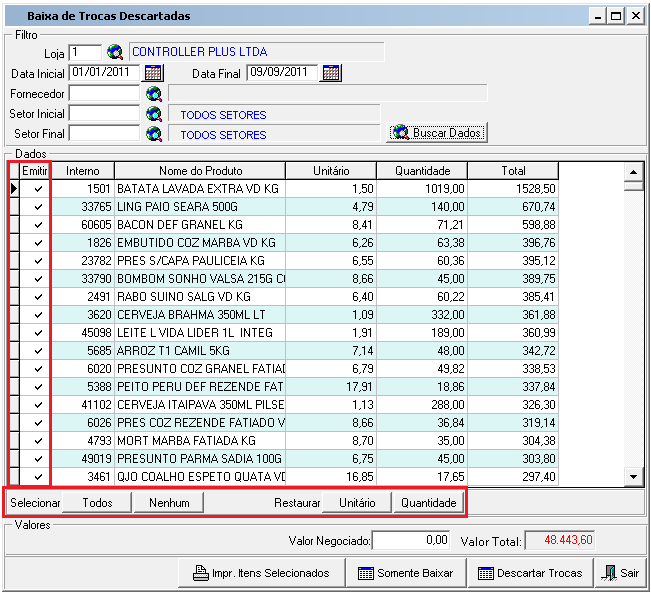Click the Todos select-all button
Image resolution: width=651 pixels, height=594 pixels.
[97, 503]
